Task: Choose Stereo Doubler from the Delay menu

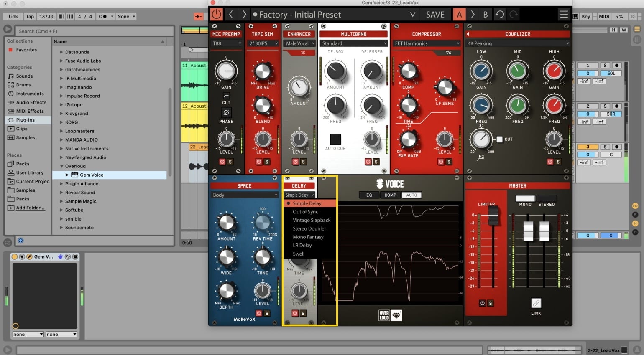Action: click(309, 228)
